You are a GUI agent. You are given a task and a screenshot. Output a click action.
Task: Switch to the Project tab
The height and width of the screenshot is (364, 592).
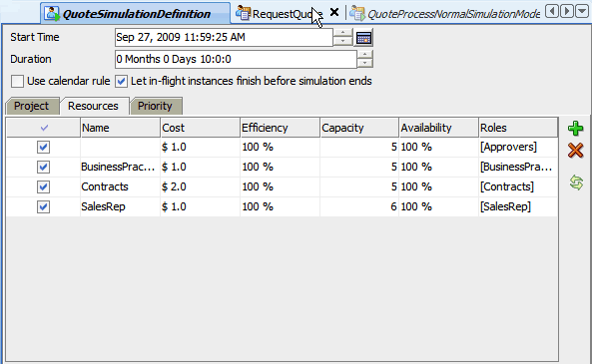tap(32, 106)
